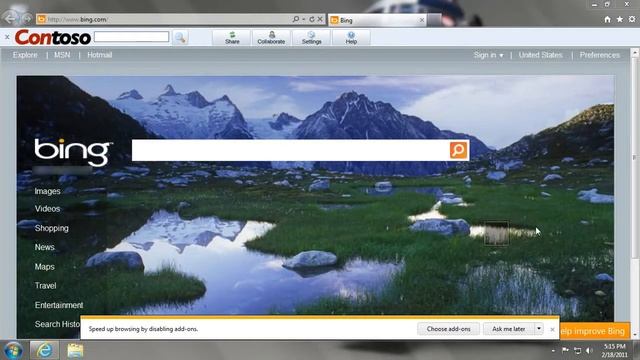Open the Windows Start menu
Viewport: 640px width, 360px height.
pyautogui.click(x=13, y=350)
